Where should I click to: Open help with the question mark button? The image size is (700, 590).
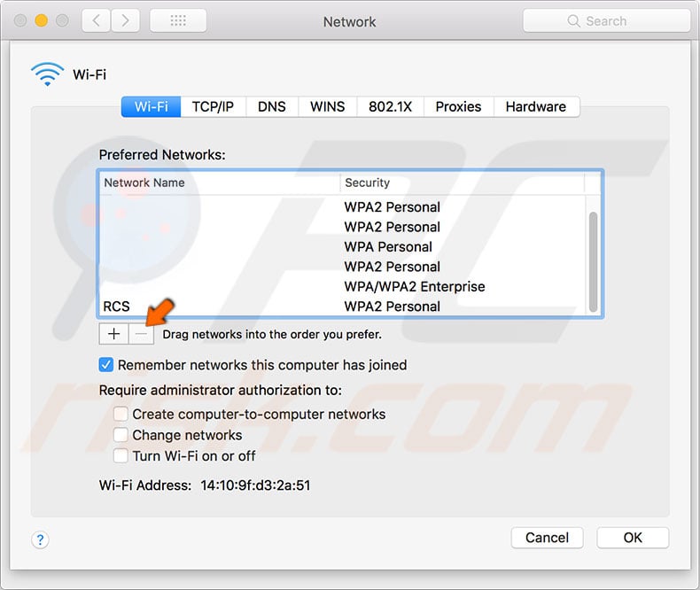tap(40, 540)
